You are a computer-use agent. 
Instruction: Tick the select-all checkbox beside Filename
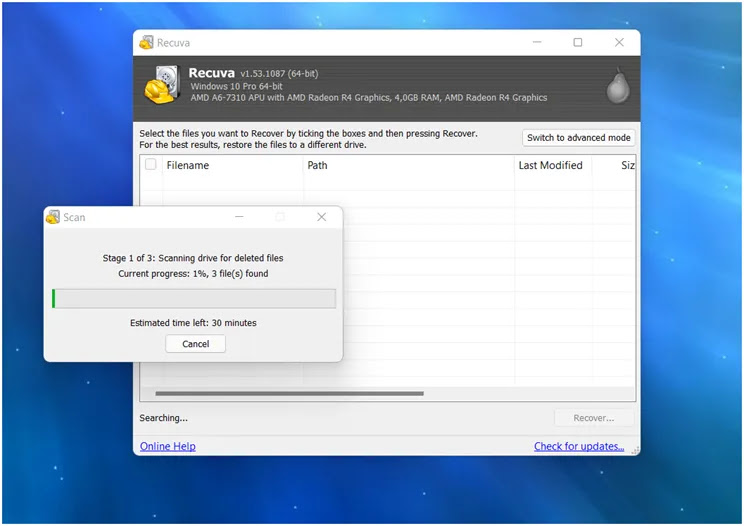click(x=150, y=164)
